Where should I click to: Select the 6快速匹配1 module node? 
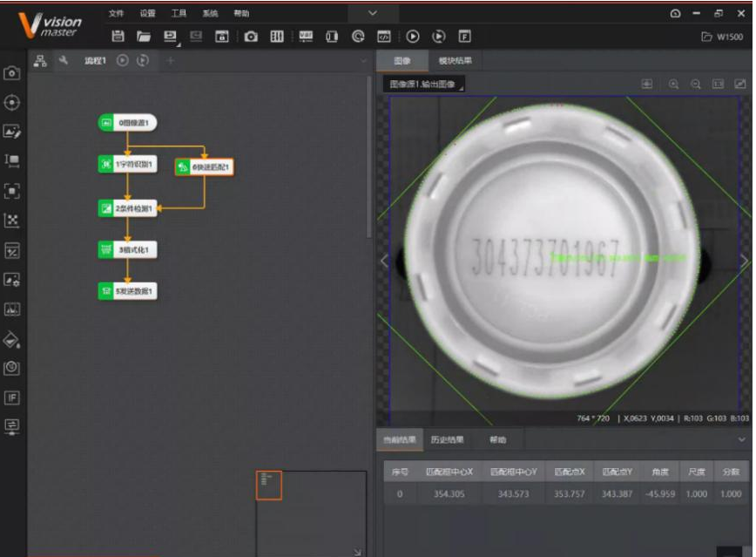pos(205,166)
